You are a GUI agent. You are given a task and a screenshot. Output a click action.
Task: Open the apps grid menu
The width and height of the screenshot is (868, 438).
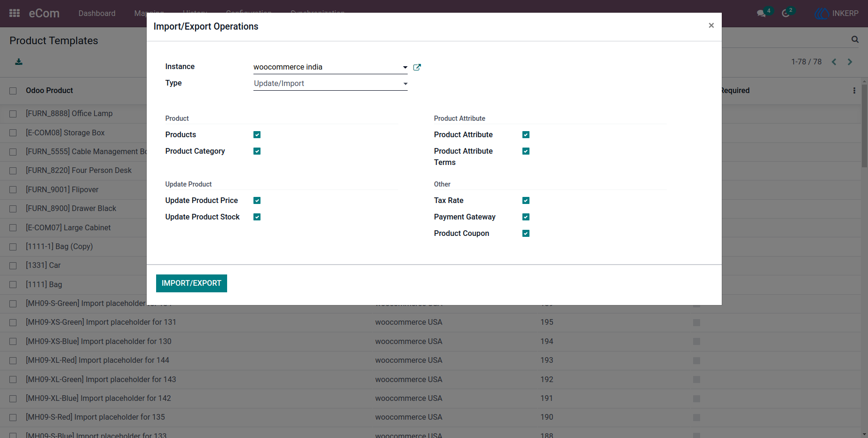point(15,13)
